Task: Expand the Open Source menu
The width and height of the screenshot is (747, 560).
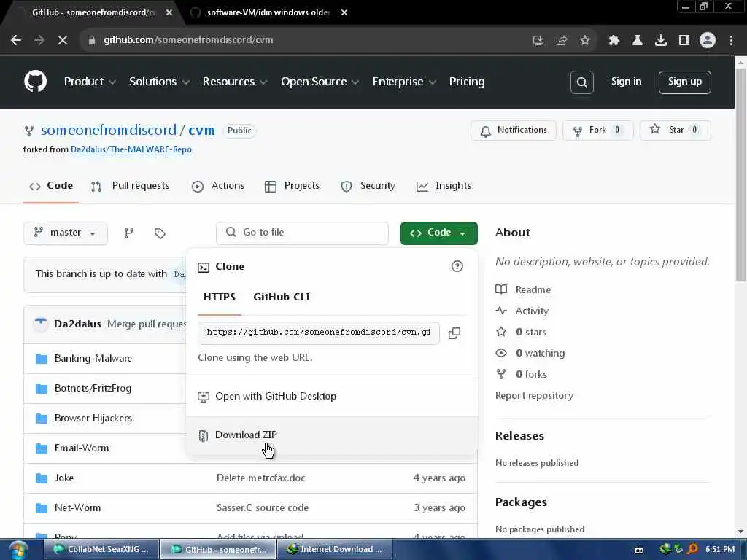Action: coord(320,82)
